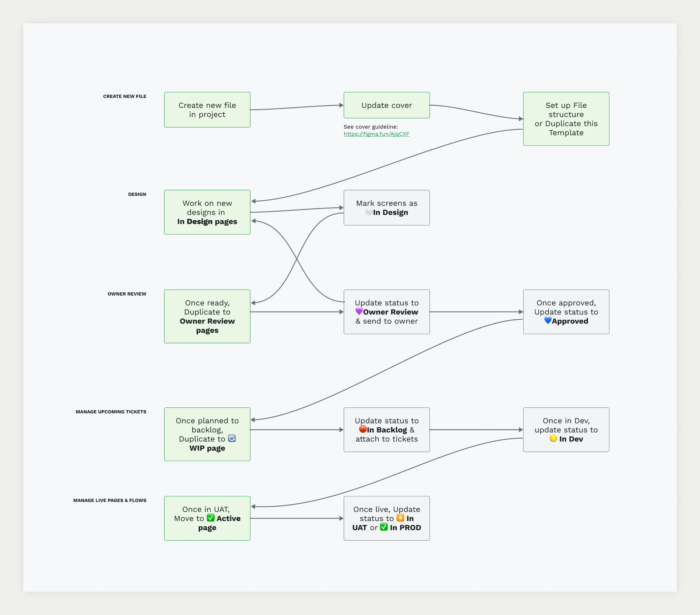Click the green checkmark In PROD icon
700x615 pixels.
[x=384, y=527]
